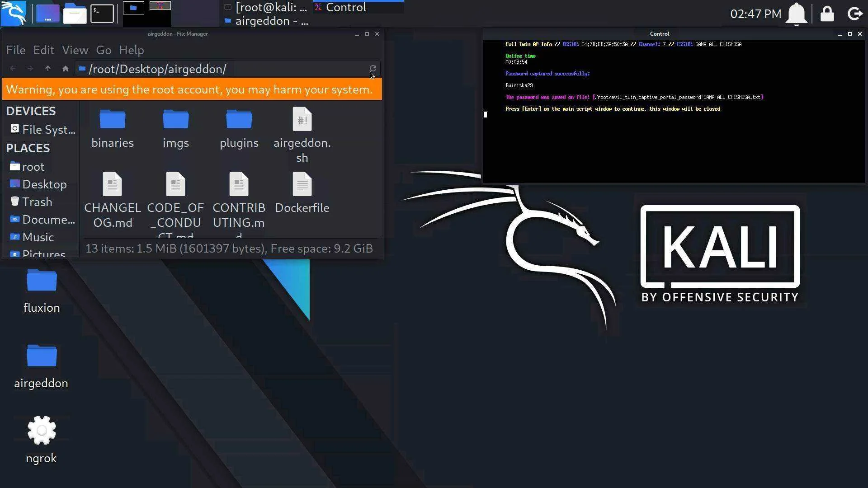Click the captured password Bwisitka29 text
The height and width of the screenshot is (488, 868).
coord(519,85)
